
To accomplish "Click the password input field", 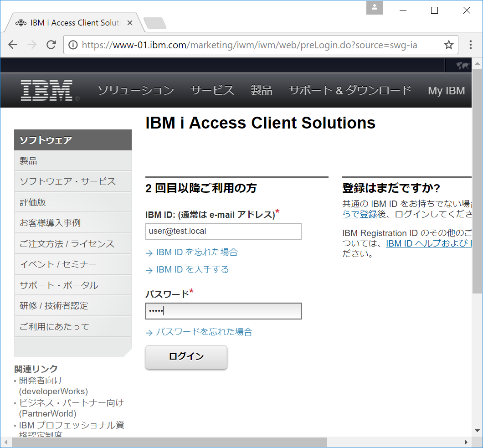I will (223, 311).
